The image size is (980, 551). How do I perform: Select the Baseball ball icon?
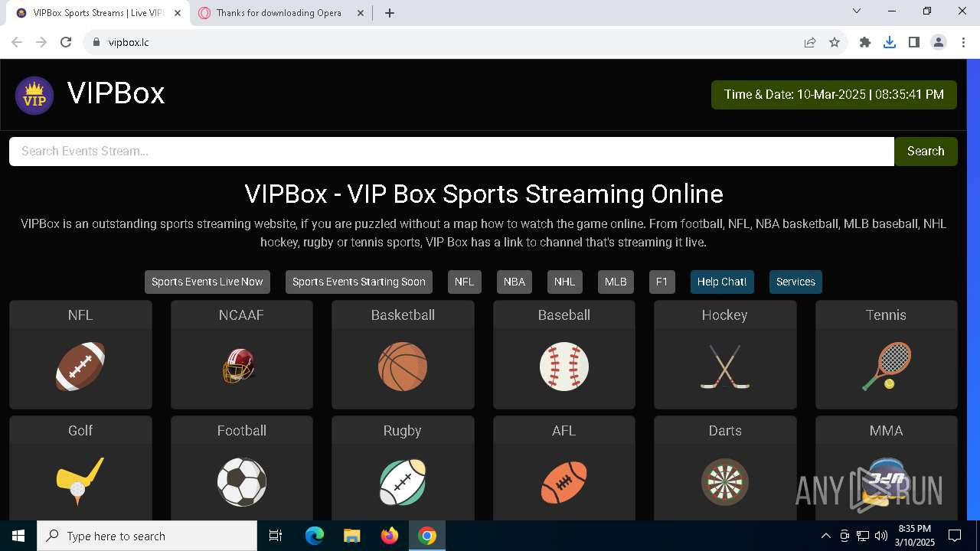click(x=564, y=367)
